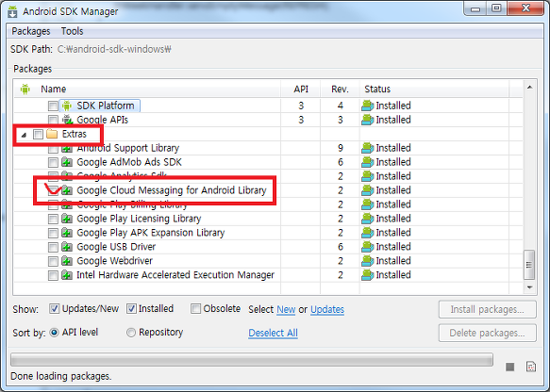Viewport: 550px width, 392px height.
Task: Click the Google Play Licensing Library package icon
Action: coord(67,219)
